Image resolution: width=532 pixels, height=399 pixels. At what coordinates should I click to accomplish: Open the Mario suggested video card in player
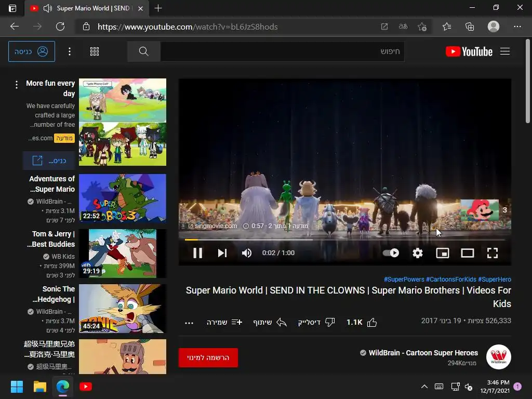coord(480,211)
